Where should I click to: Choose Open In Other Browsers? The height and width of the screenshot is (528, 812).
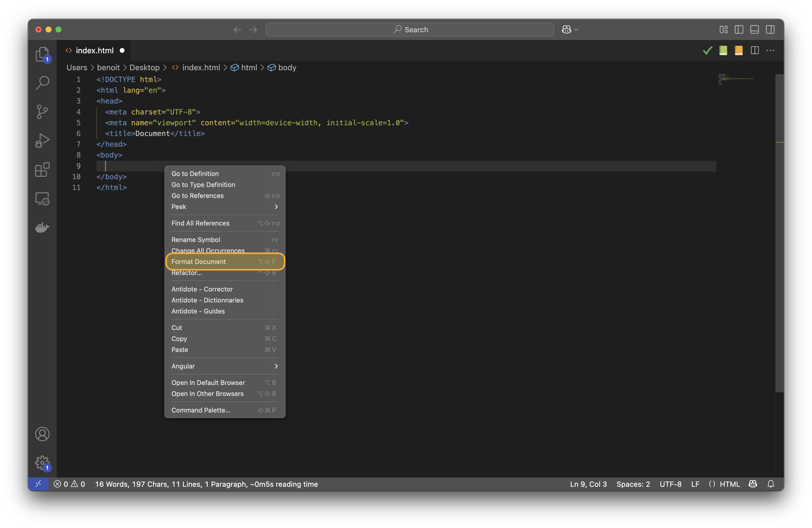point(225,393)
